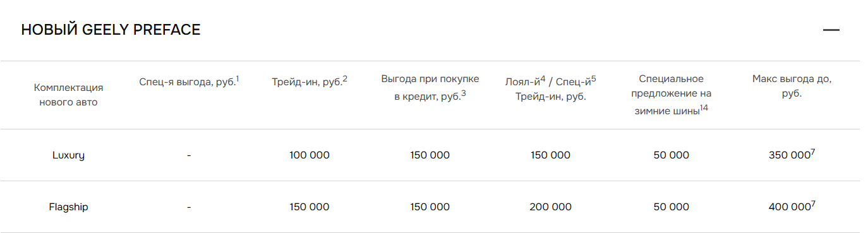Open footnote 1 next to Спец-я выгода
The image size is (868, 233).
tap(237, 78)
